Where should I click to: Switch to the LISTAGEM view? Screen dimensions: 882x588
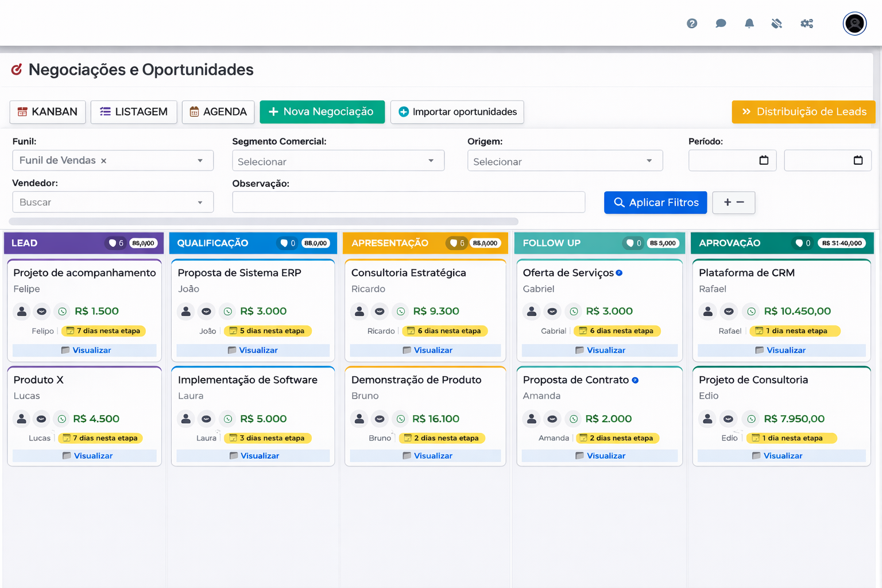(134, 111)
